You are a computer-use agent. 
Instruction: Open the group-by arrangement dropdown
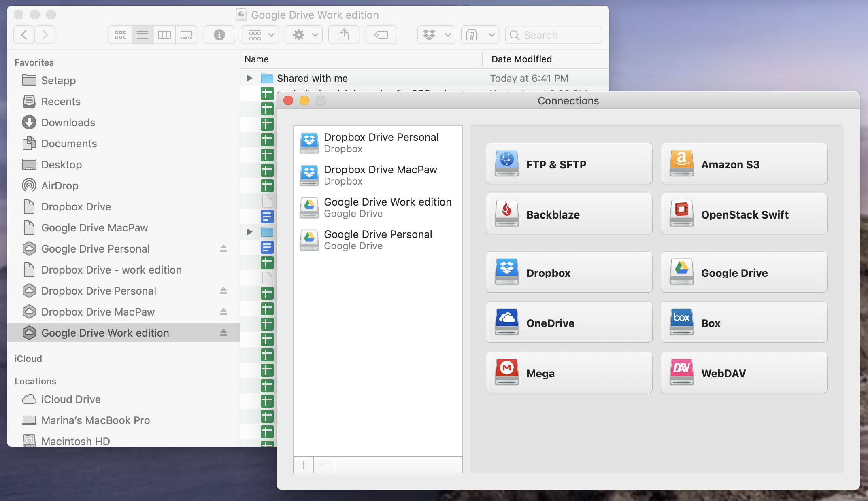point(260,35)
